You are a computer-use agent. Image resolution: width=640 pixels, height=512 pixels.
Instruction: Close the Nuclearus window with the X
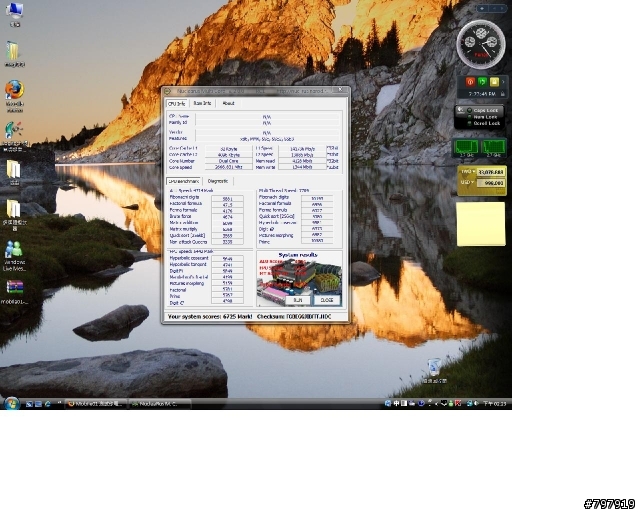pos(340,90)
